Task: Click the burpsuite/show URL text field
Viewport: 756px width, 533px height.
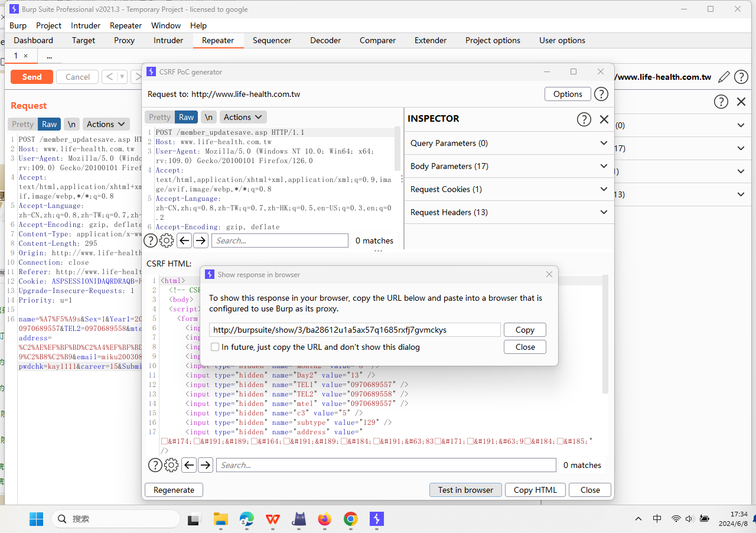Action: point(354,330)
